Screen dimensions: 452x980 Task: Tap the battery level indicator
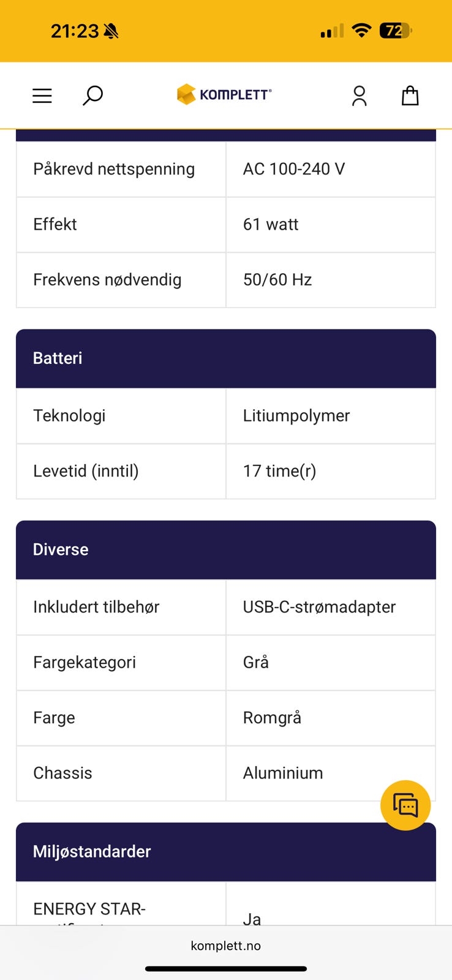point(396,31)
